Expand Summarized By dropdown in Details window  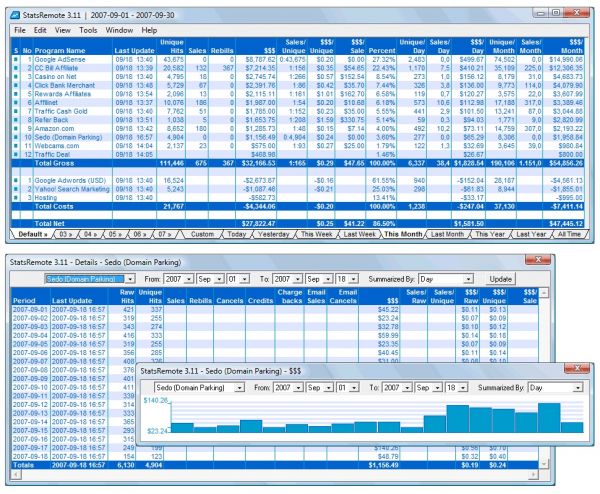click(468, 279)
